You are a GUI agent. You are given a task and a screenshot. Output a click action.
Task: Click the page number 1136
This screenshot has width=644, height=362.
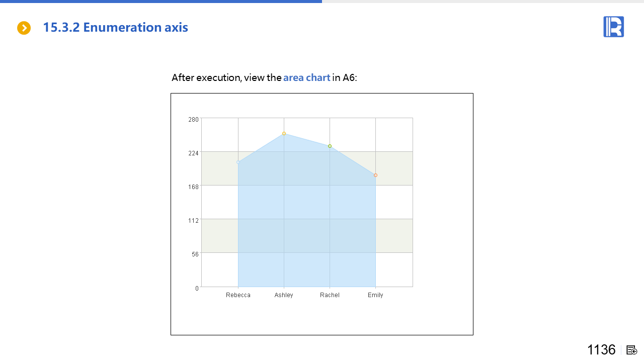tap(601, 350)
